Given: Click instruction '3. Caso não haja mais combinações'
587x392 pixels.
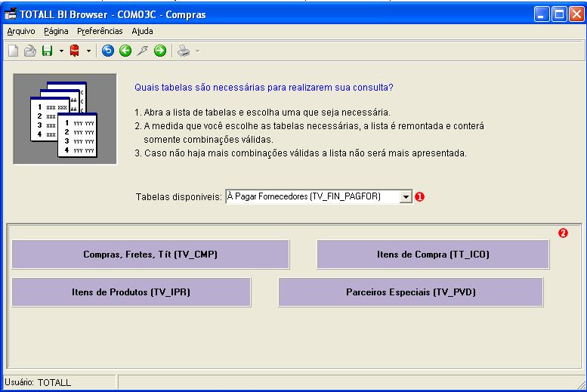Looking at the screenshot, I should click(301, 153).
